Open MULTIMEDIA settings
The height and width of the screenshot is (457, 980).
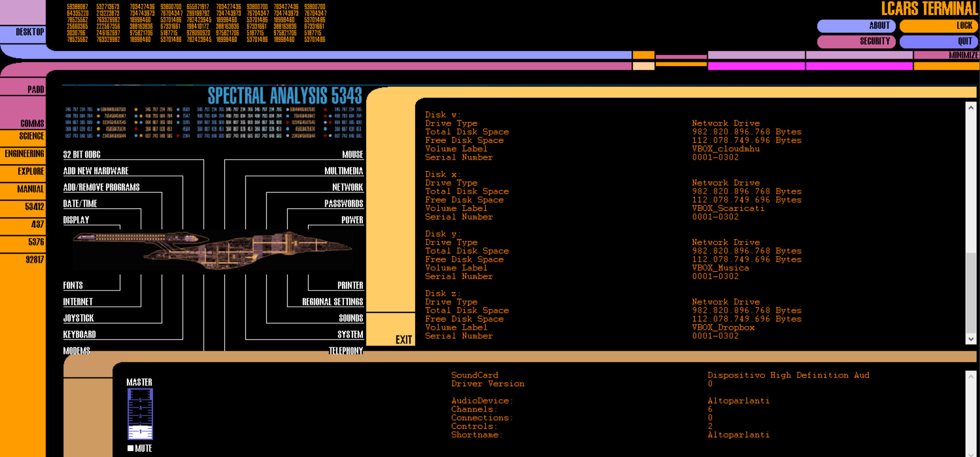point(344,171)
